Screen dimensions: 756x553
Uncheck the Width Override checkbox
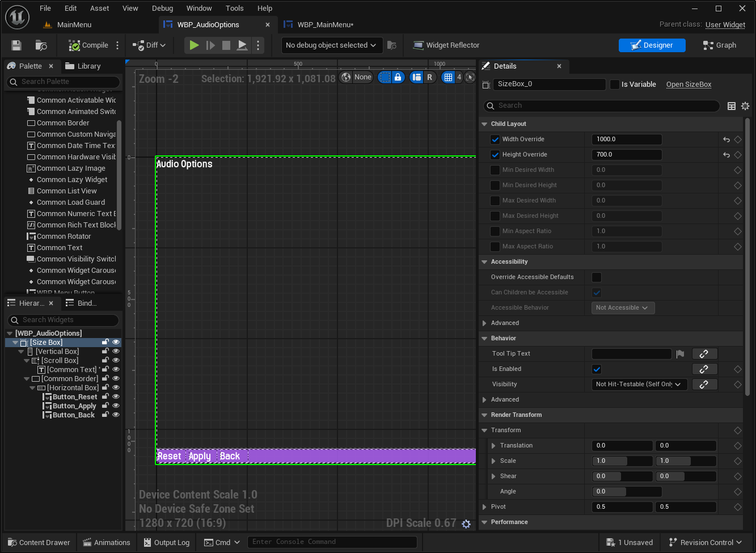(x=495, y=140)
